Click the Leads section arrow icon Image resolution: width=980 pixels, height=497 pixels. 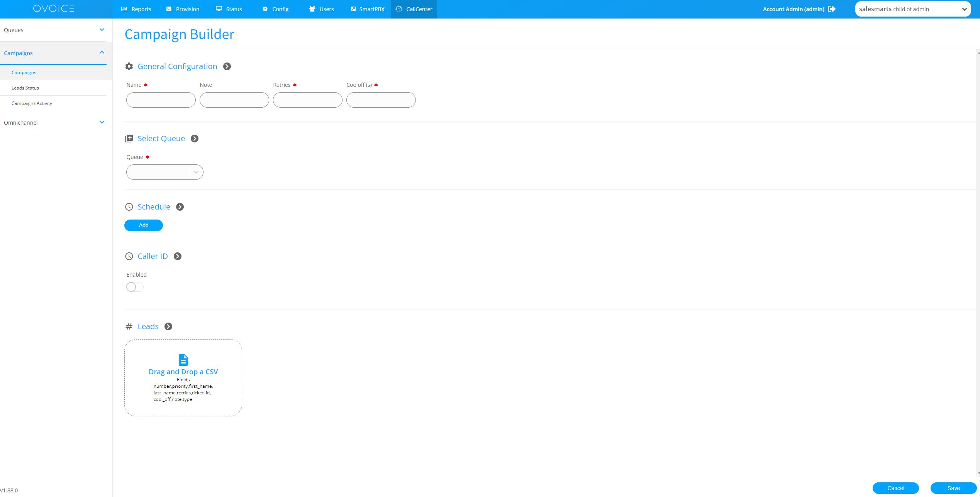168,326
